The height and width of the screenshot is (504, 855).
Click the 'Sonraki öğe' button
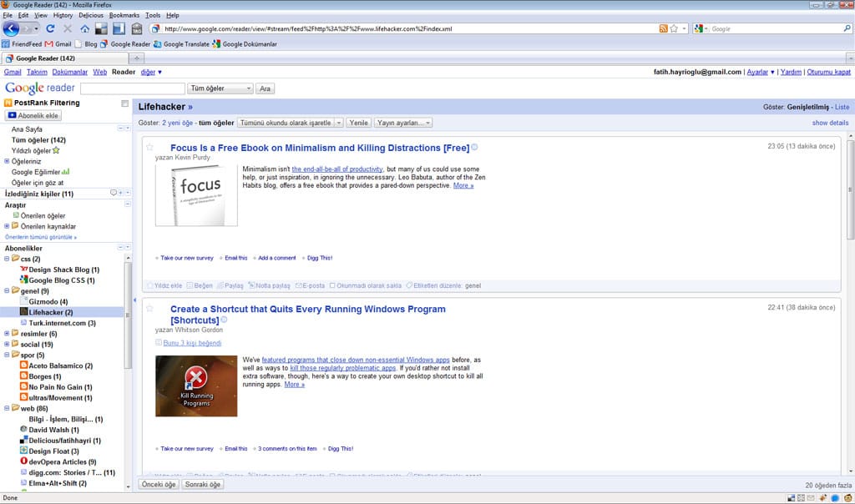point(202,484)
